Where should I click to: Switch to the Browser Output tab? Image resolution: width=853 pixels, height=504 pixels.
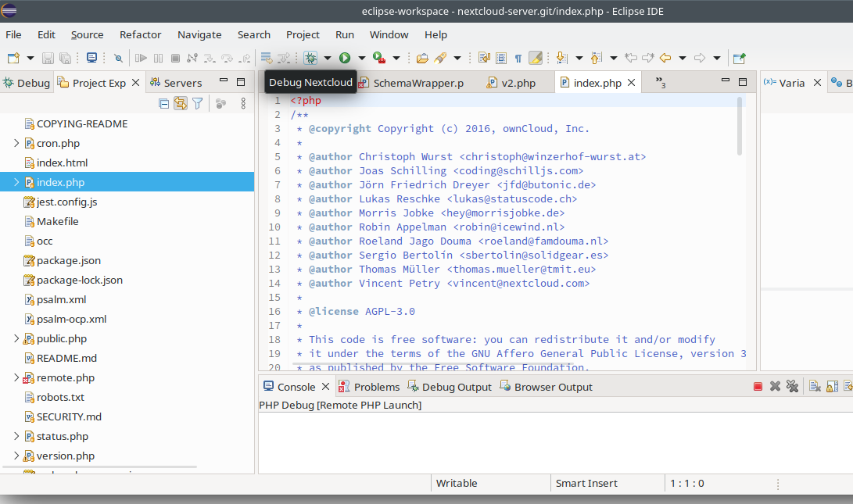[547, 387]
